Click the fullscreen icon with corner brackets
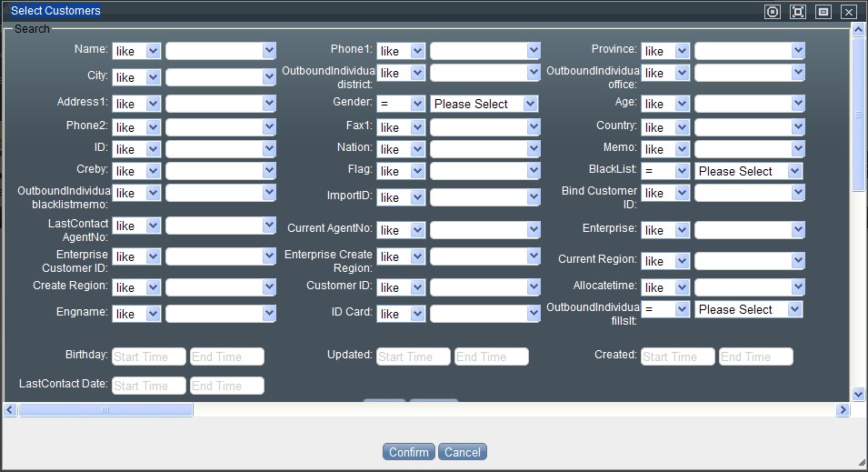868x472 pixels. 798,12
